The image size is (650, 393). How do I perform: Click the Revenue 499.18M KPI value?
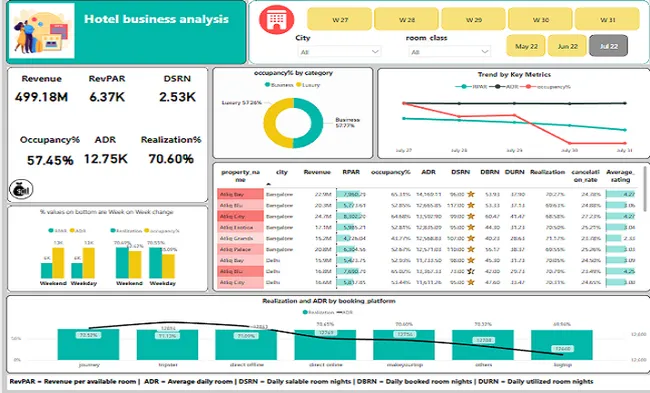tap(41, 97)
